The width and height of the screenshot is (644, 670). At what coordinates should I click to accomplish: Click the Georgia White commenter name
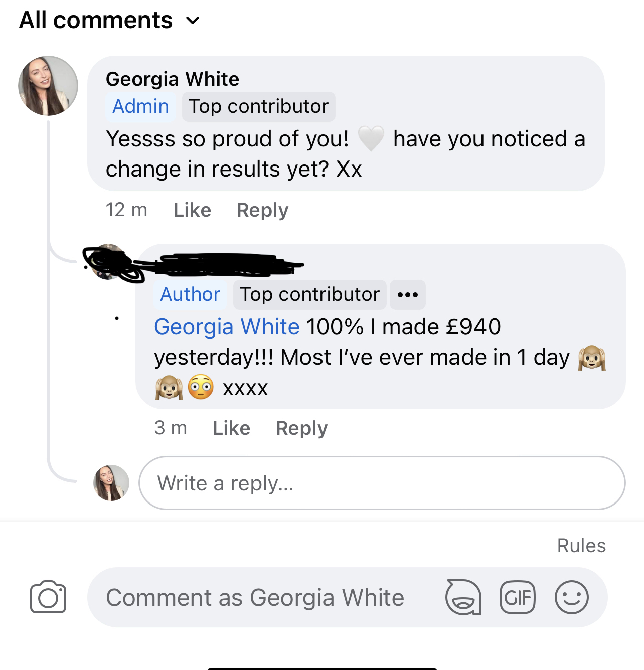point(173,79)
